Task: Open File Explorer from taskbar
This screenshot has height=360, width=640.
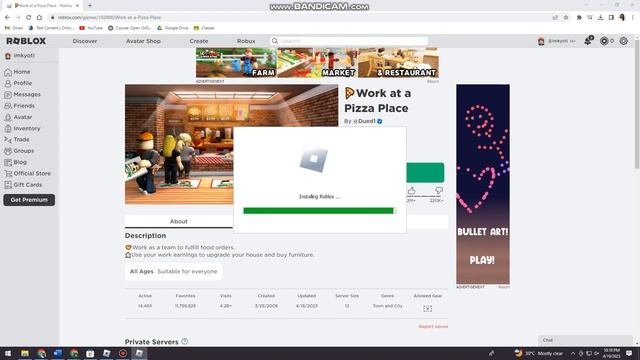Action: pyautogui.click(x=25, y=353)
